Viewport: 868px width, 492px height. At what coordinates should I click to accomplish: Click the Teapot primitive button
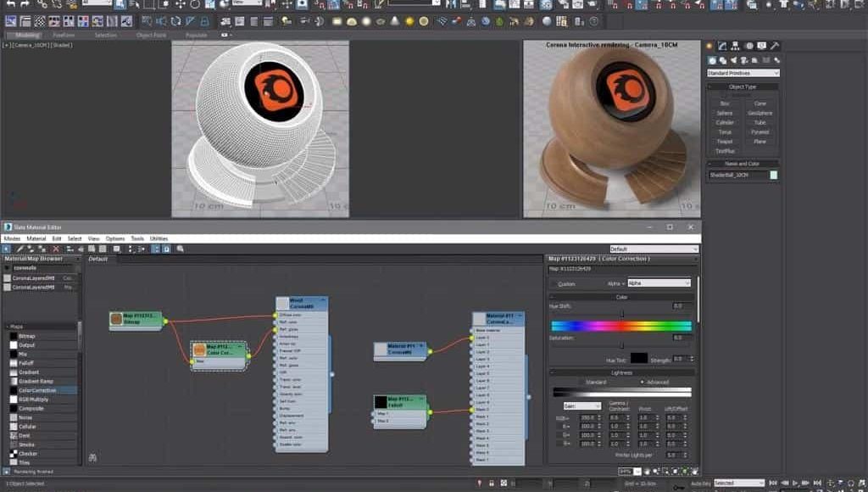[x=725, y=142]
